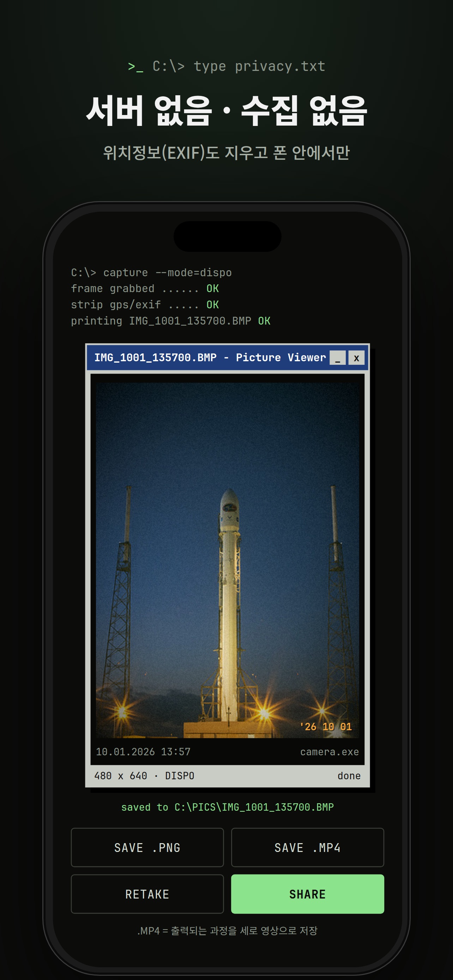The width and height of the screenshot is (453, 980).
Task: Click the orange '26 10 01 date stamp
Action: [x=326, y=727]
